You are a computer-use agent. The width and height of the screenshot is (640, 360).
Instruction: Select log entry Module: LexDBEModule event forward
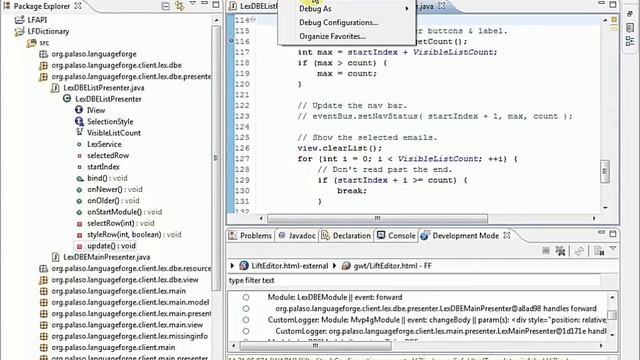[335, 297]
